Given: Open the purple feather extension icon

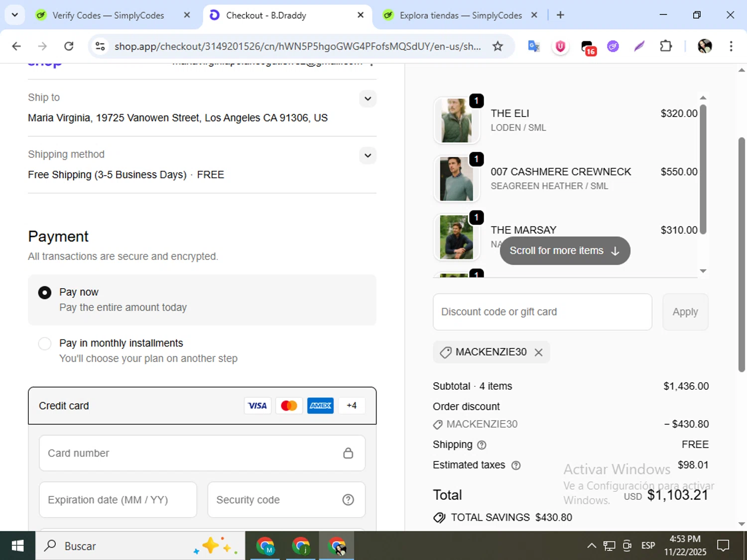Looking at the screenshot, I should pyautogui.click(x=639, y=46).
